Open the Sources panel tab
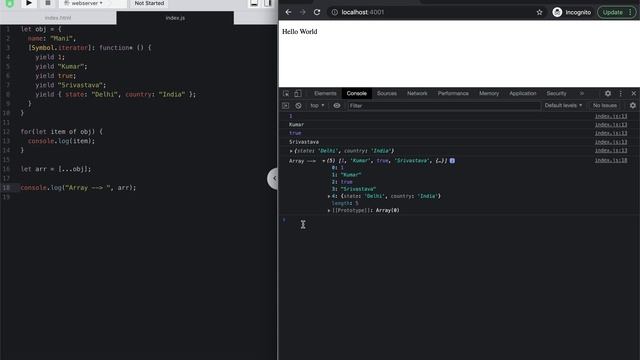Screen dimensions: 640x360 387,93
